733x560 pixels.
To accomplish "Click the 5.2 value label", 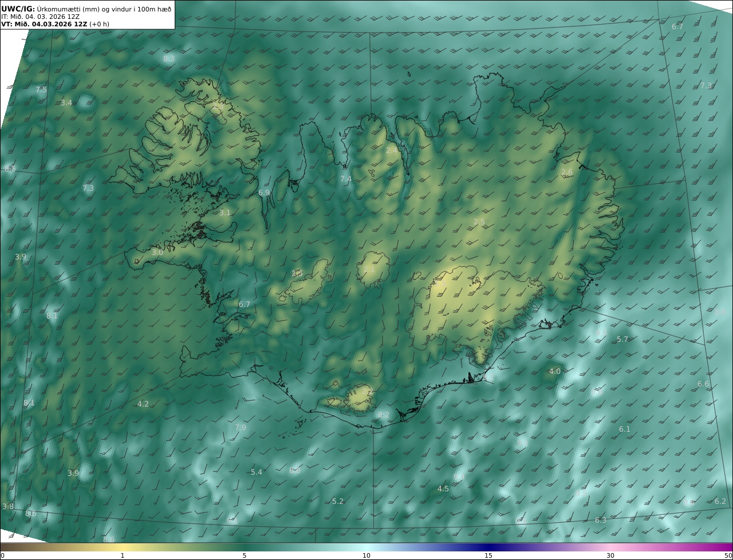I will 338,502.
